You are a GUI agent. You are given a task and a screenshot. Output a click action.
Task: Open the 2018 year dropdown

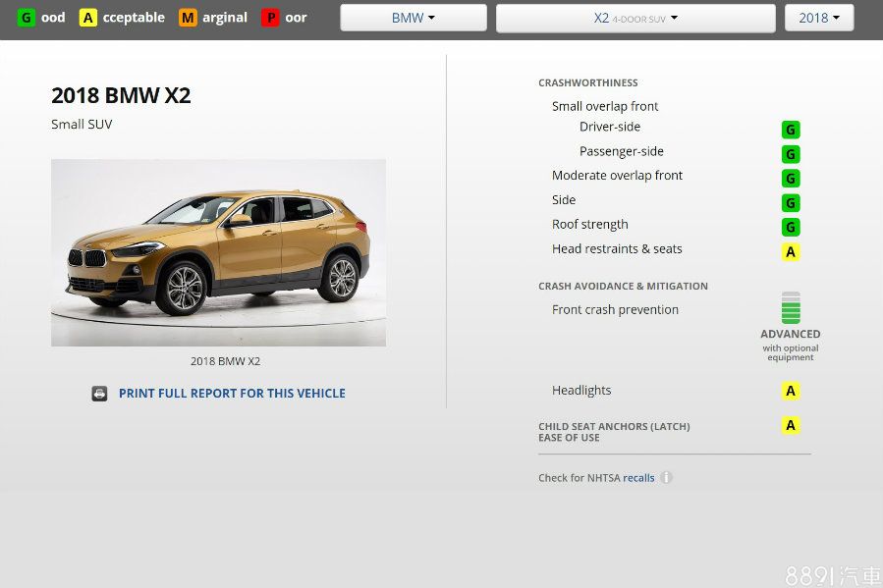coord(819,18)
